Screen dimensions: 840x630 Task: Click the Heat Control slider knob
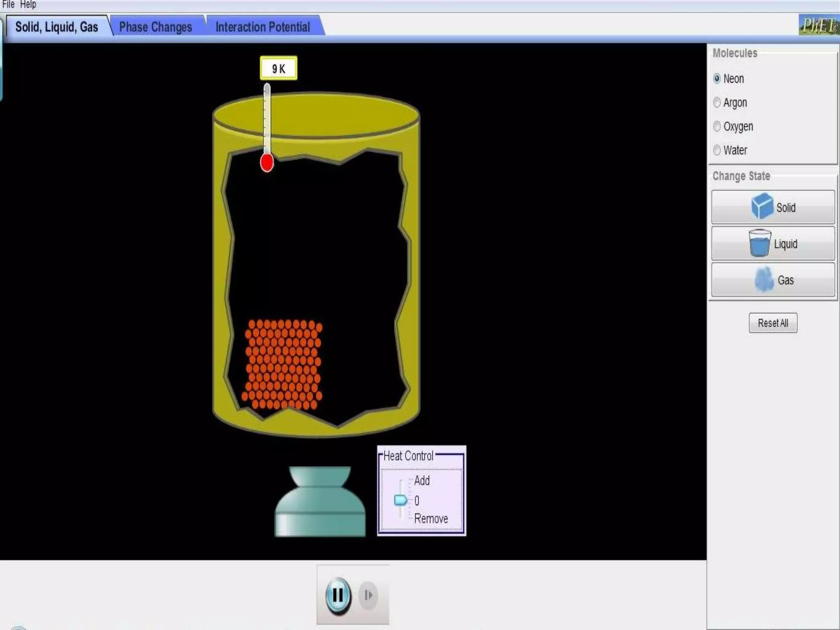click(x=400, y=500)
